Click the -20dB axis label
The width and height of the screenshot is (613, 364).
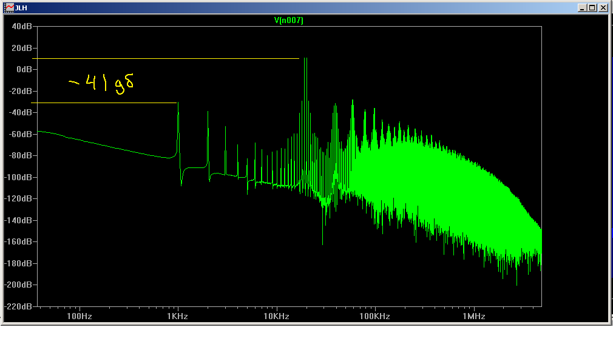click(20, 91)
